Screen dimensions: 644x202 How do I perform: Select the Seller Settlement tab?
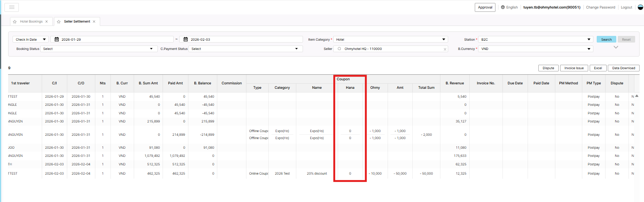coord(77,22)
